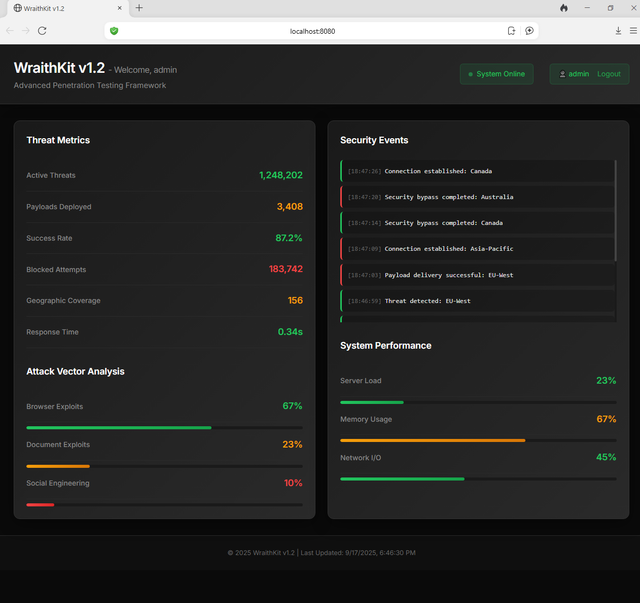Click Blocked Attempts value 183,742
640x603 pixels.
[x=286, y=269]
